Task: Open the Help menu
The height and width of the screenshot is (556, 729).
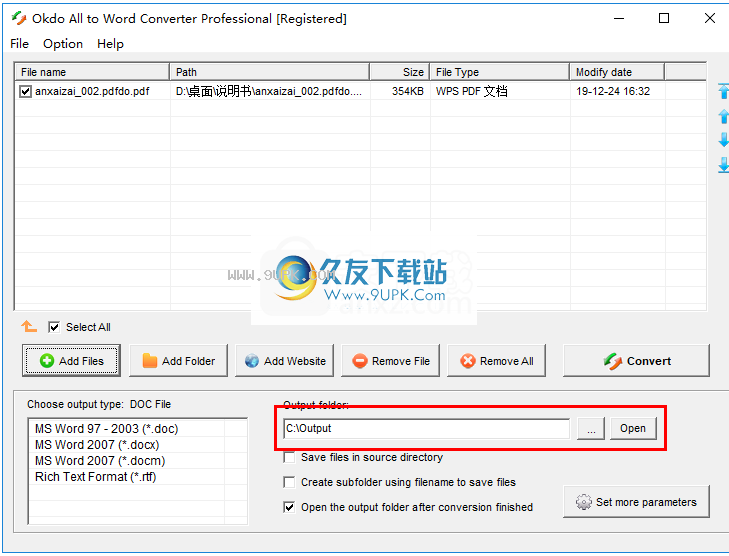Action: tap(110, 44)
